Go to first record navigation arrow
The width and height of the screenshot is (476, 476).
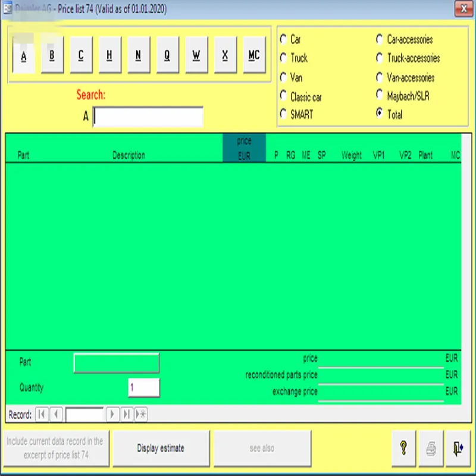(42, 414)
